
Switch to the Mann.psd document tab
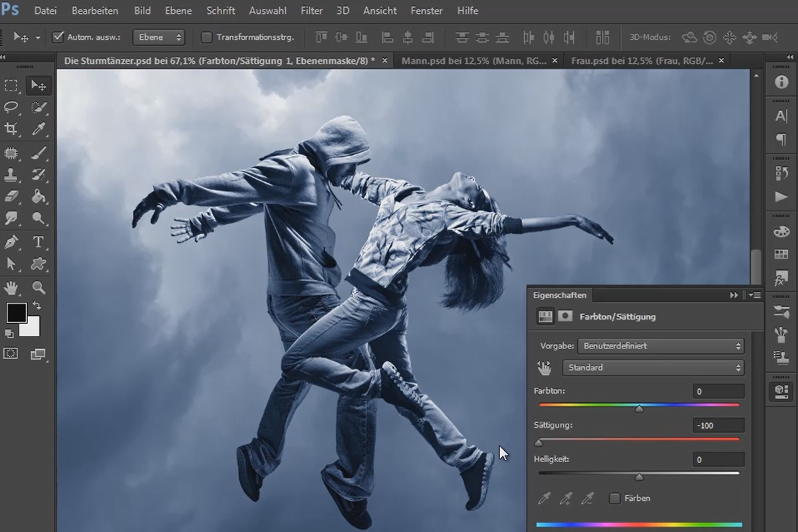tap(475, 61)
